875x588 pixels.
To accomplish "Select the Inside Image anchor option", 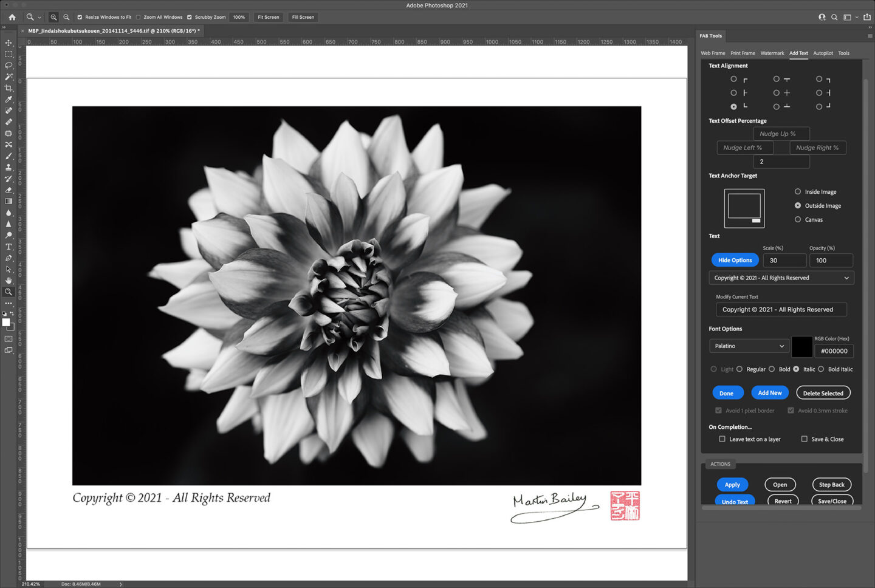I will tap(798, 191).
